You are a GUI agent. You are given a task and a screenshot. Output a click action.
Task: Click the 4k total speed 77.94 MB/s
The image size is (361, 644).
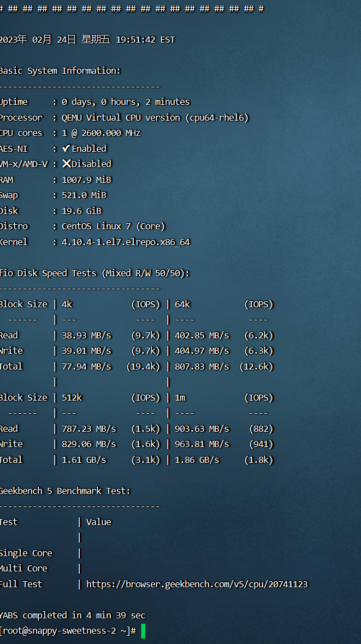pyautogui.click(x=86, y=366)
